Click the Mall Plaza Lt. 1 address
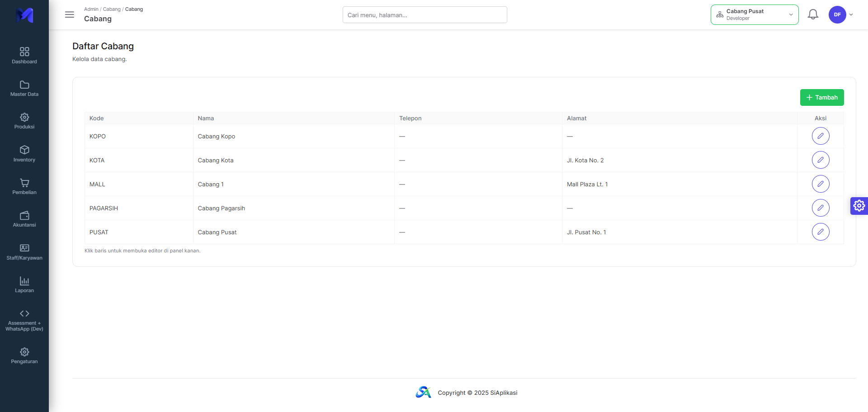868x412 pixels. tap(587, 184)
